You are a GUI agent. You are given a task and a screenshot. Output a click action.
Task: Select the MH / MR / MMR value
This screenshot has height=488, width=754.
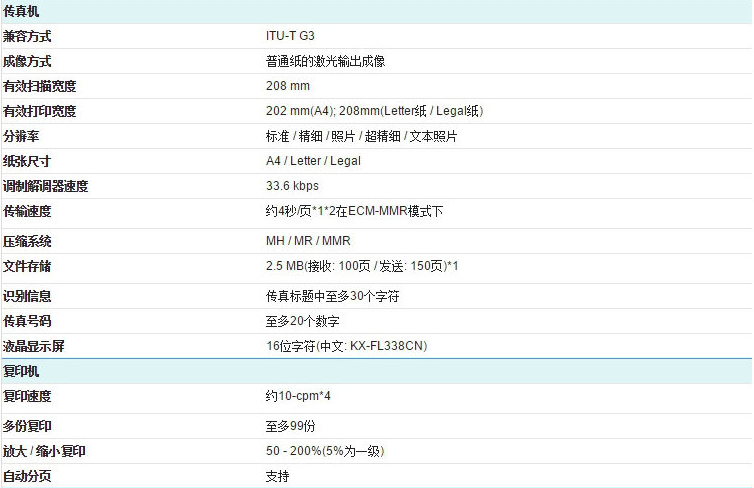click(308, 241)
